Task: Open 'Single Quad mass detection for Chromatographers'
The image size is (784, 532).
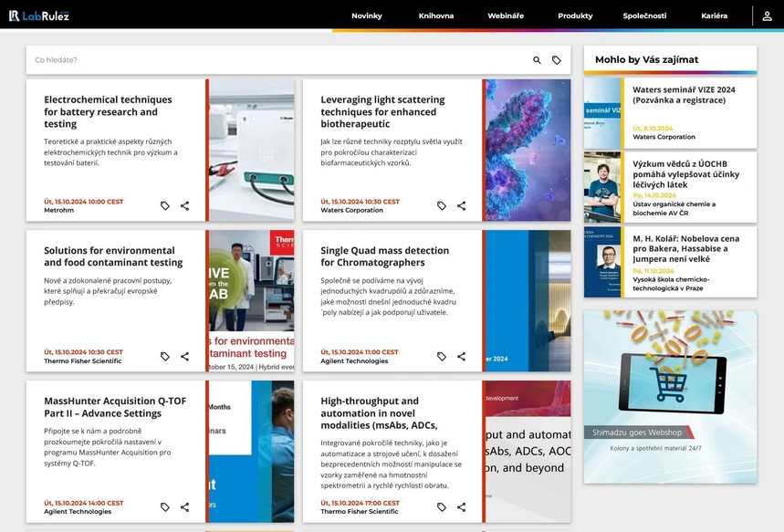Action: [384, 256]
